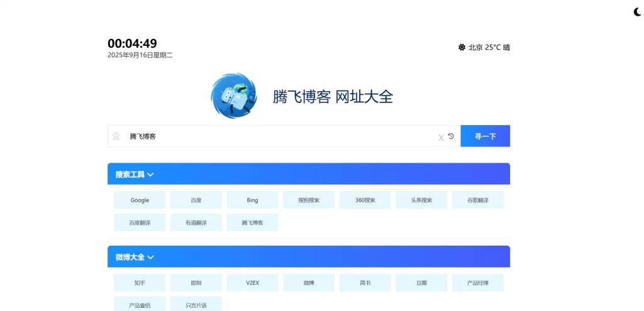Click the 腾飞博客 网址大全 title
644x311 pixels.
coord(333,97)
